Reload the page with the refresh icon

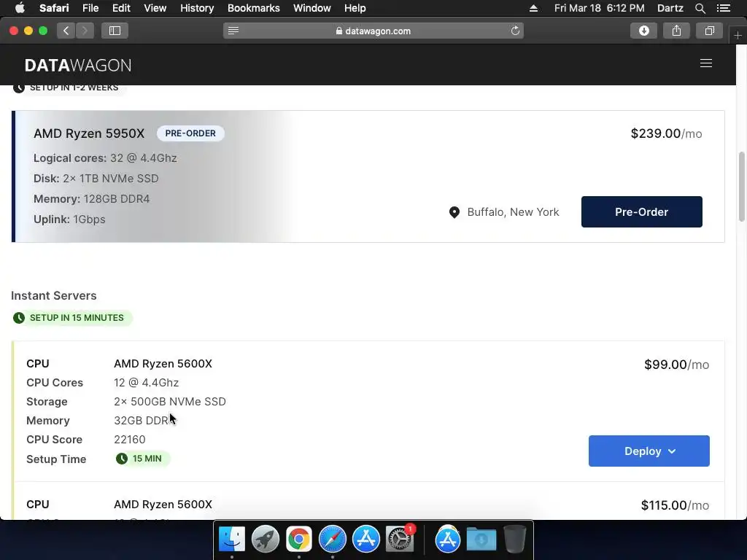515,31
